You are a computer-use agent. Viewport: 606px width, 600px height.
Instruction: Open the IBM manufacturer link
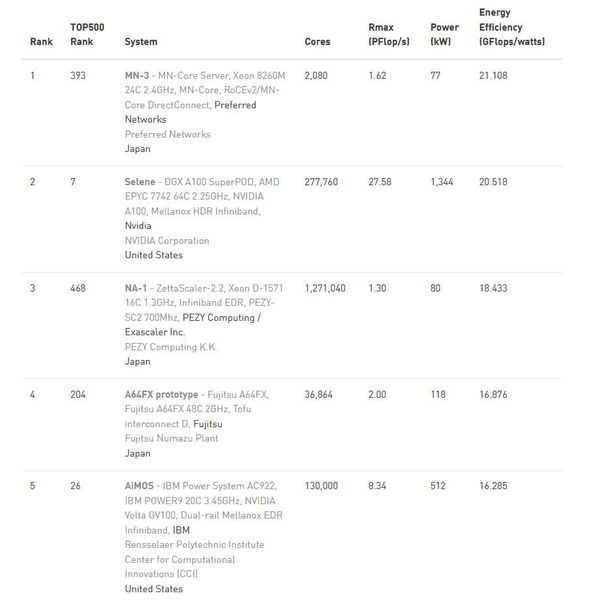pyautogui.click(x=181, y=530)
